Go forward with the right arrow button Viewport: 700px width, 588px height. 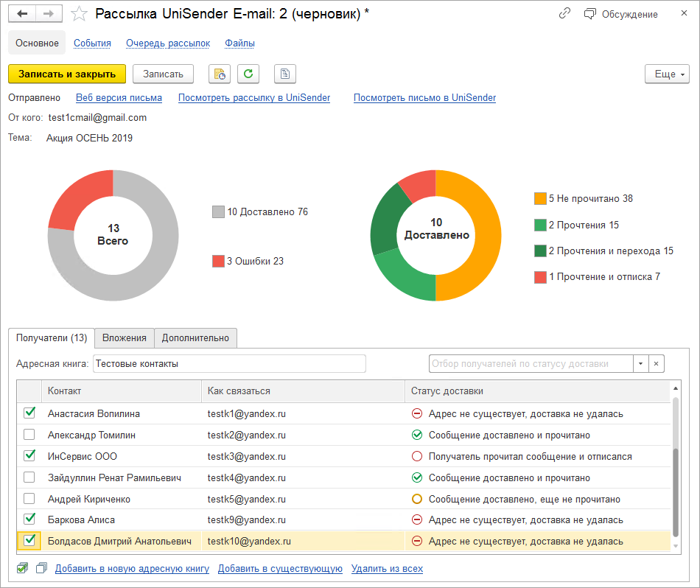[x=49, y=14]
